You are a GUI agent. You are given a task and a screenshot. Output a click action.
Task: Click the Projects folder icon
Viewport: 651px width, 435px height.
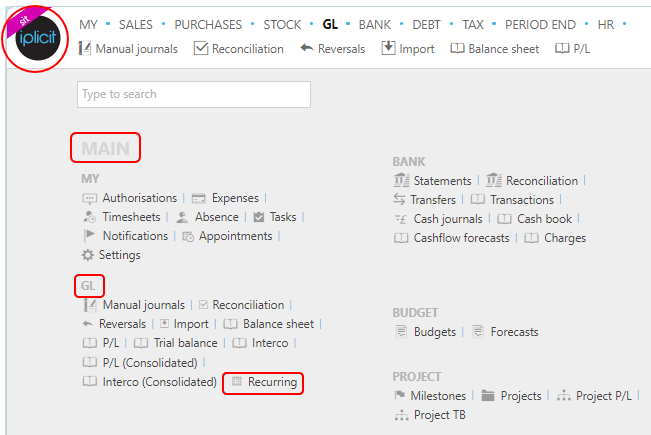pyautogui.click(x=488, y=396)
